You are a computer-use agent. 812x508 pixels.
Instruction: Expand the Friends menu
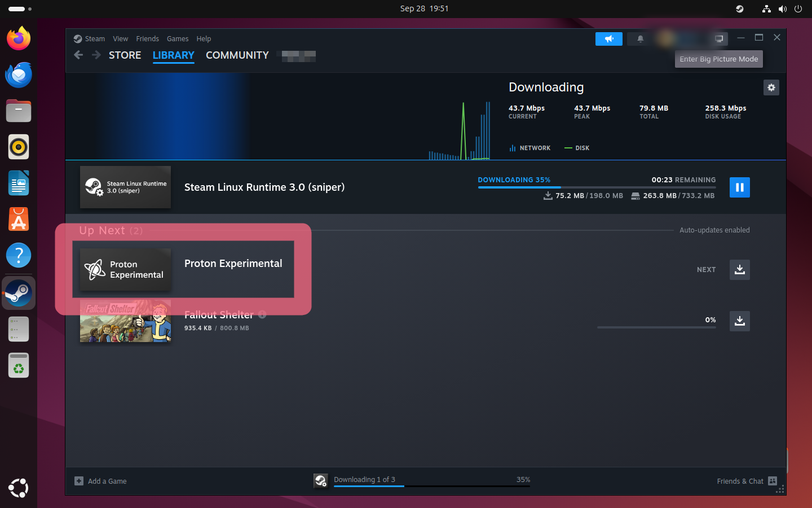[147, 39]
